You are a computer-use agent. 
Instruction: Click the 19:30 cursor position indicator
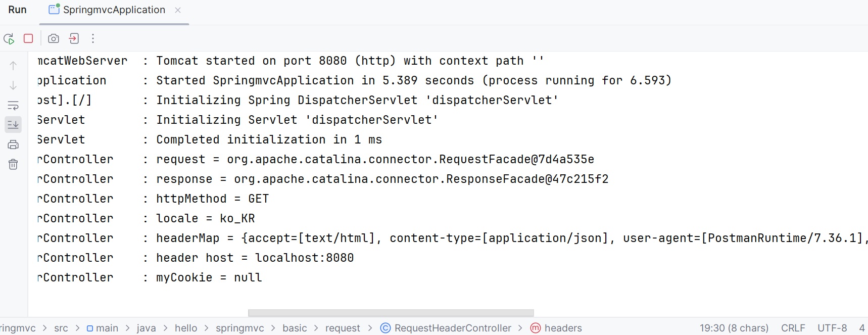pyautogui.click(x=734, y=328)
